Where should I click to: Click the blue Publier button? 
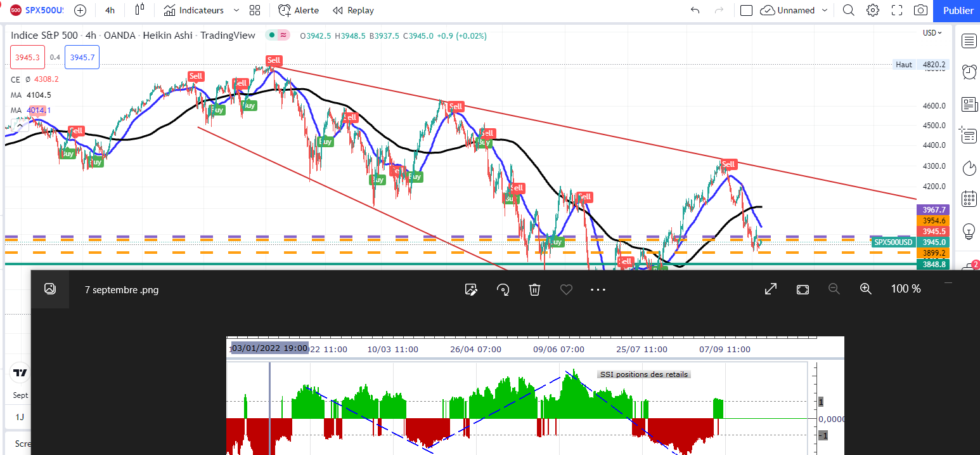click(x=958, y=10)
